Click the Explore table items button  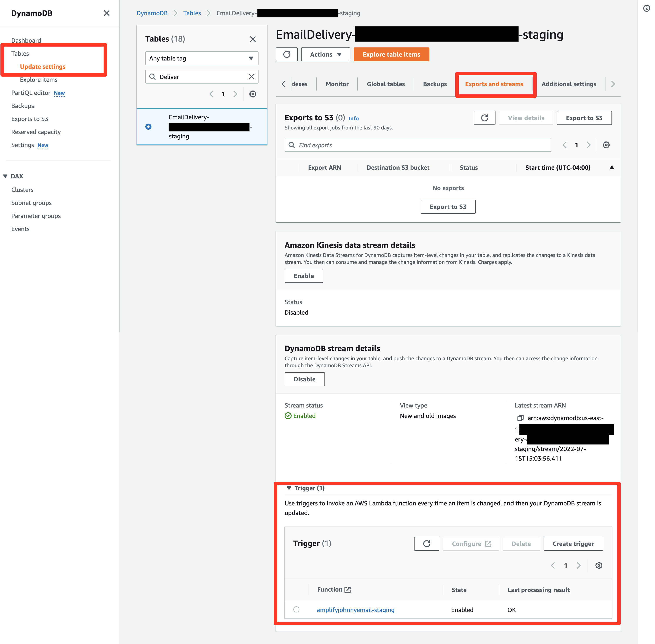391,54
